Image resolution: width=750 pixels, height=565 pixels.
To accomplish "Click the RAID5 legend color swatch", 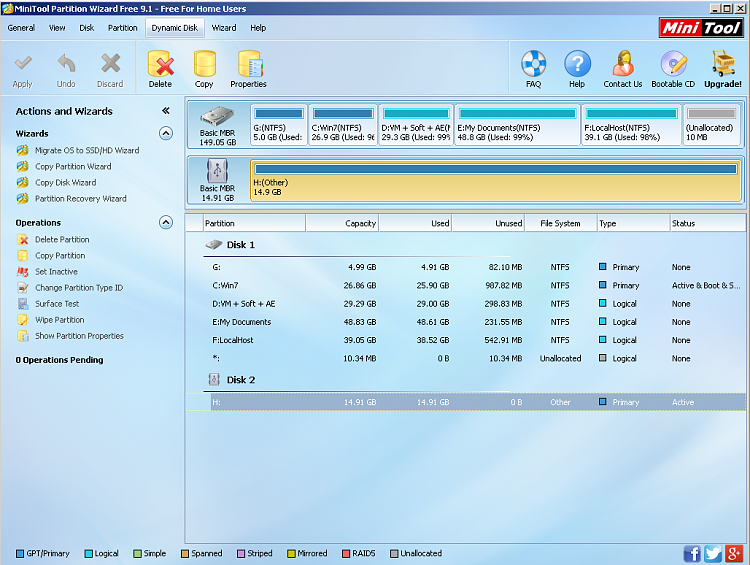I will pos(346,554).
